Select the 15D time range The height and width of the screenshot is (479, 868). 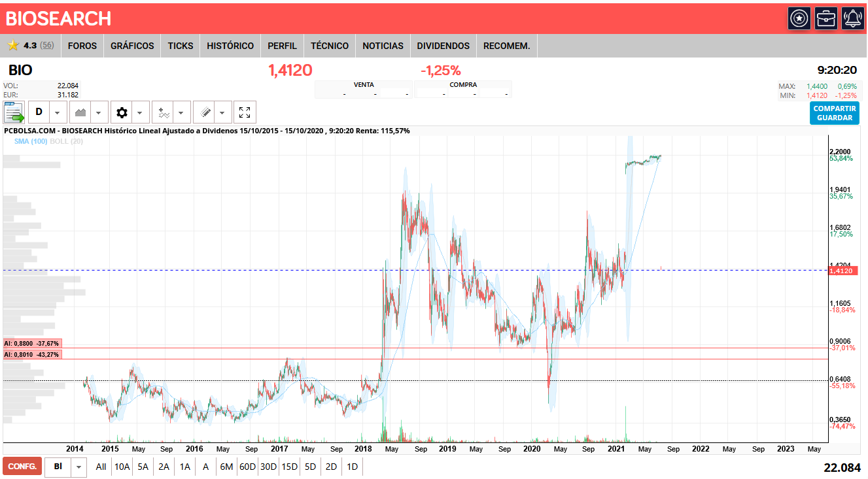[290, 467]
